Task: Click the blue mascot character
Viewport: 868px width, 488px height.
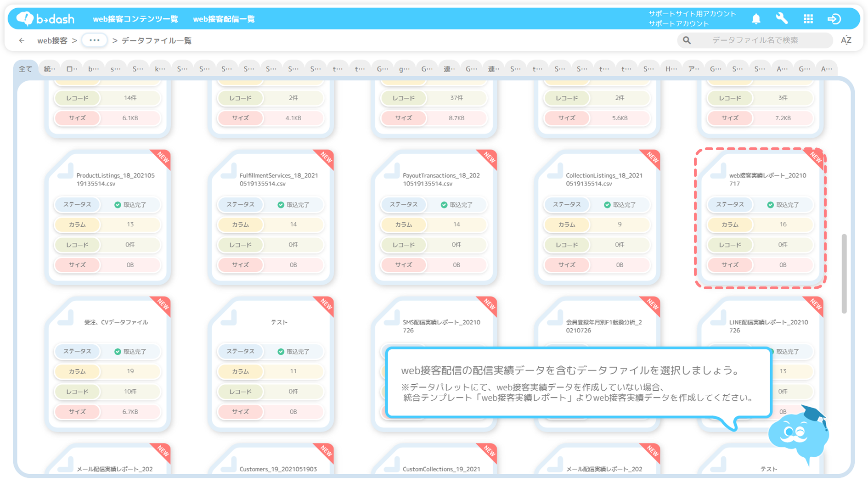Action: (799, 435)
